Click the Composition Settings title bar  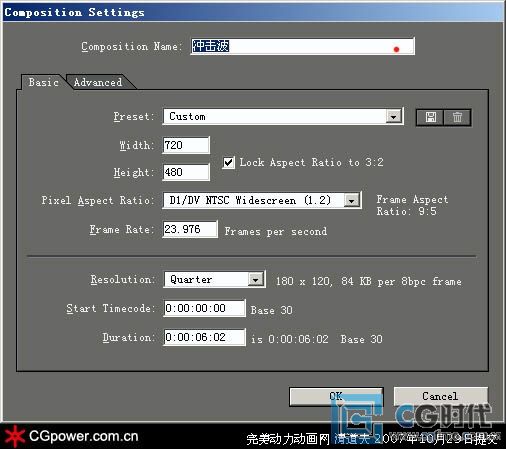253,12
